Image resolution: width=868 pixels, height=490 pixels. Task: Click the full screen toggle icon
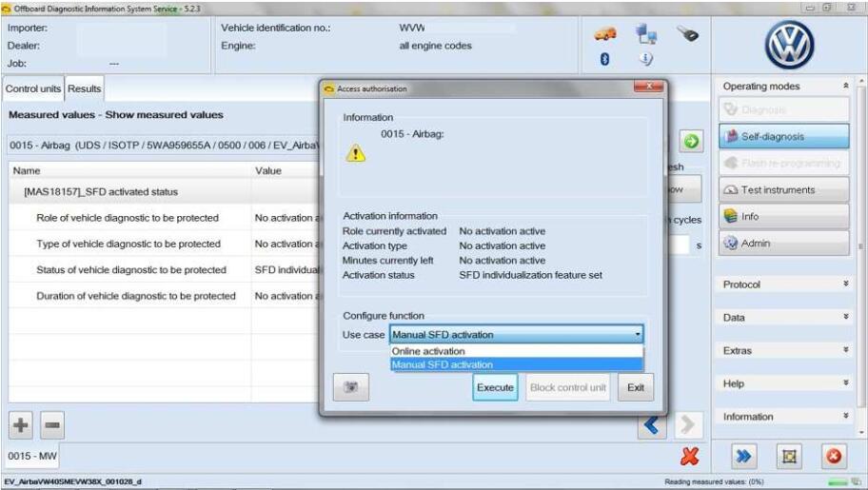[789, 457]
